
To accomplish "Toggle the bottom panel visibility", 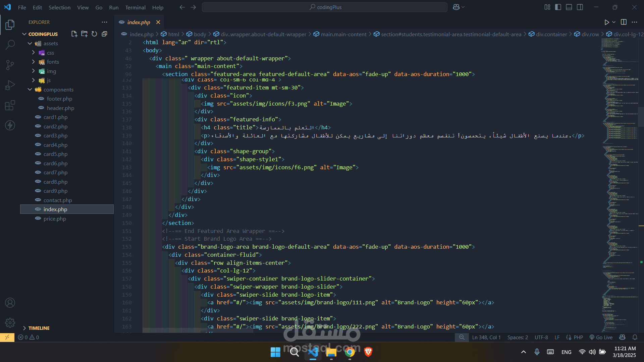I will click(x=569, y=7).
